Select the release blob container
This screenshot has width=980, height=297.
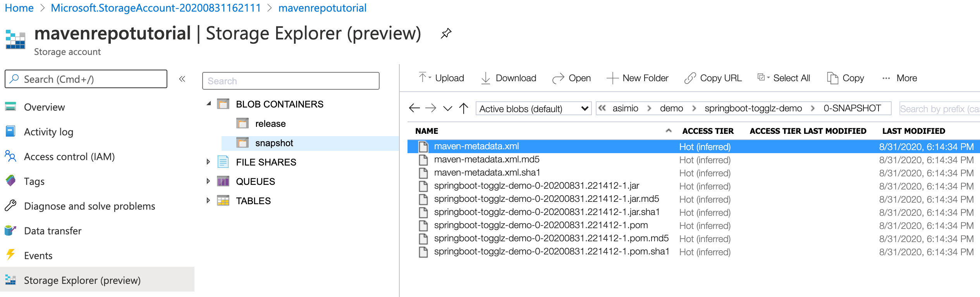[270, 124]
